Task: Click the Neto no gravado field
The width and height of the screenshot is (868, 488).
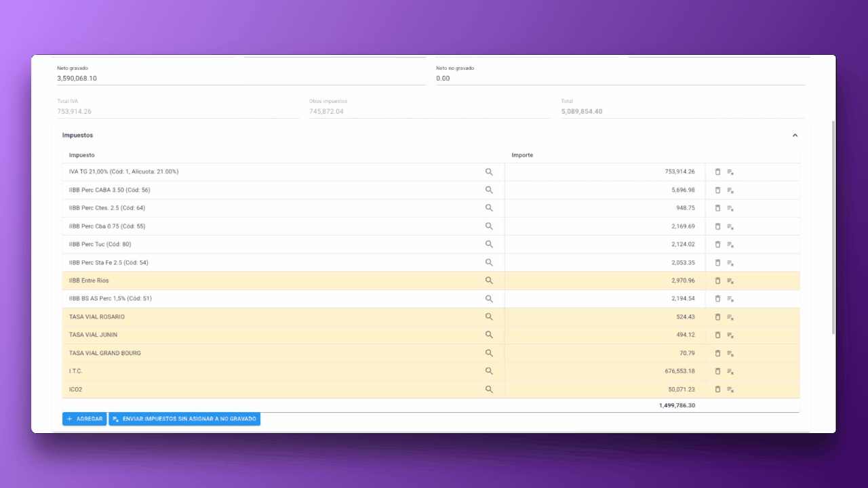Action: point(619,78)
